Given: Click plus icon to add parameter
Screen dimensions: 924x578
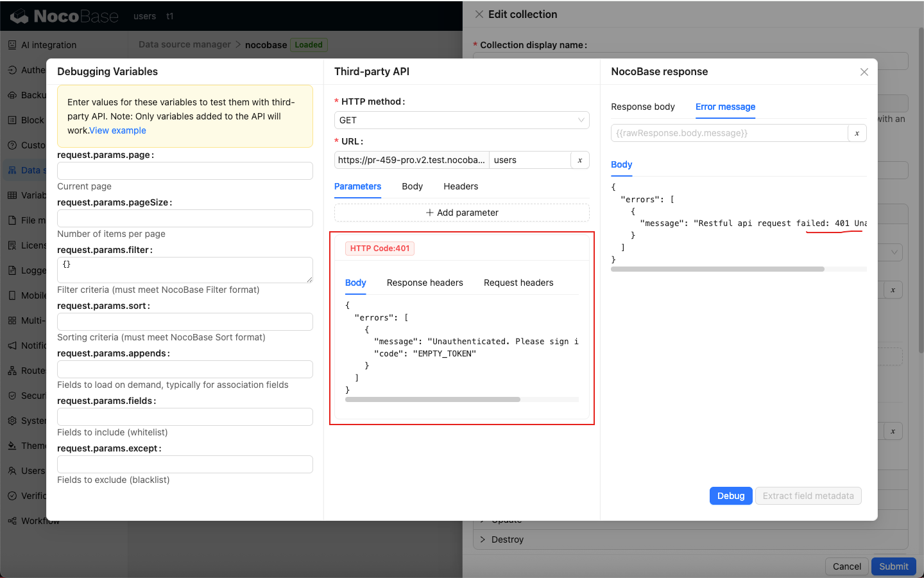Looking at the screenshot, I should tap(430, 213).
